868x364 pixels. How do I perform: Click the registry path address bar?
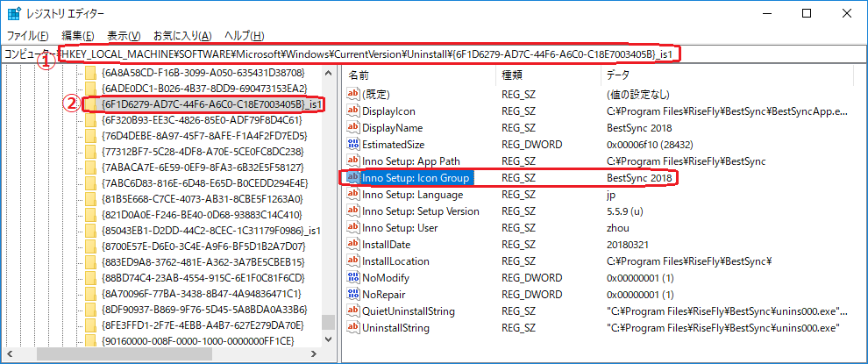coord(434,54)
